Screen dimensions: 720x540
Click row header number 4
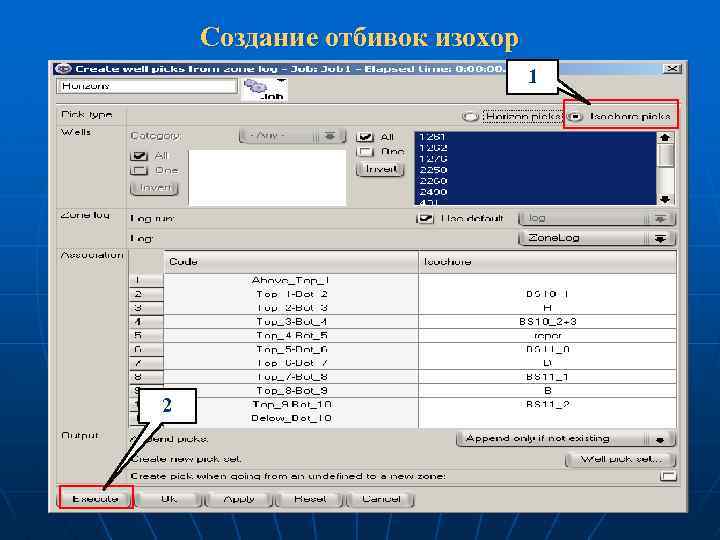[x=146, y=322]
